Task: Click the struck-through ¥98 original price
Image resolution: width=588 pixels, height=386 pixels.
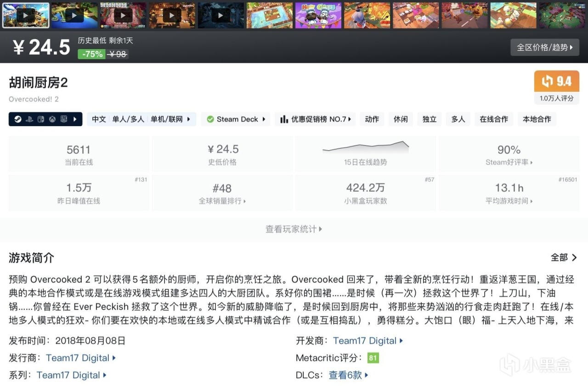Action: tap(118, 54)
